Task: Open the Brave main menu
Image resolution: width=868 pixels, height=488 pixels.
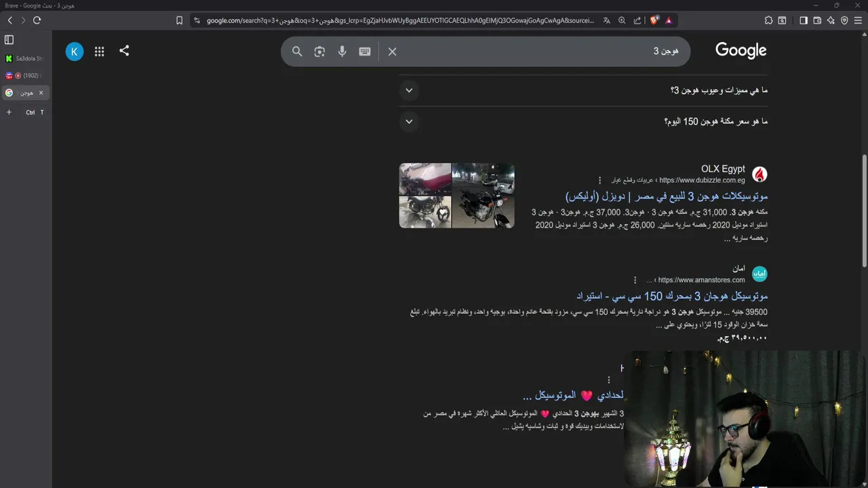Action: pyautogui.click(x=858, y=20)
